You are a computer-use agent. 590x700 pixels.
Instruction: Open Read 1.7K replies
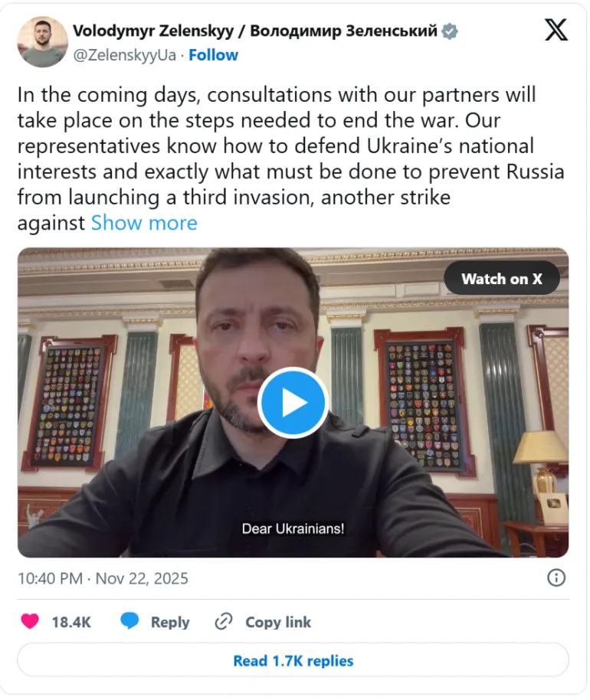pyautogui.click(x=293, y=660)
